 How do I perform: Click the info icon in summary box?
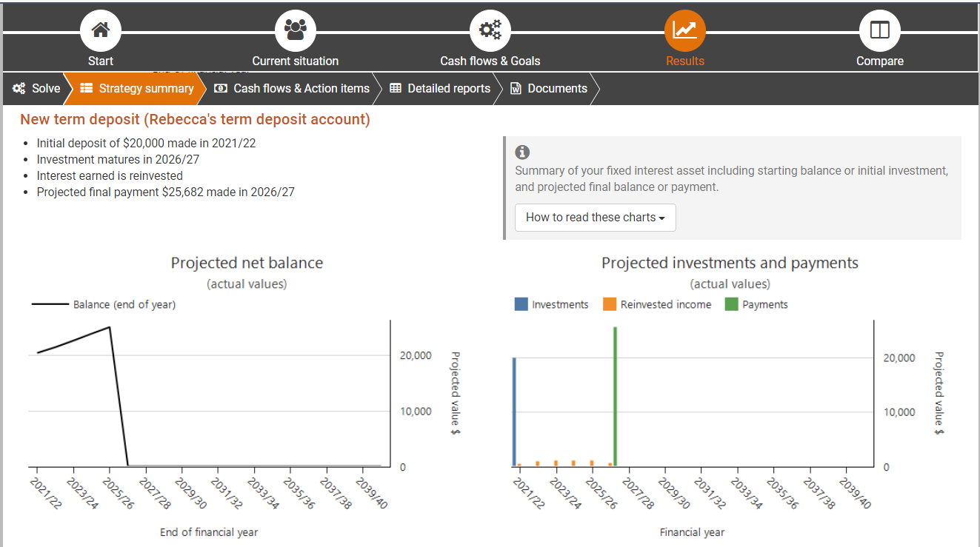pos(522,152)
